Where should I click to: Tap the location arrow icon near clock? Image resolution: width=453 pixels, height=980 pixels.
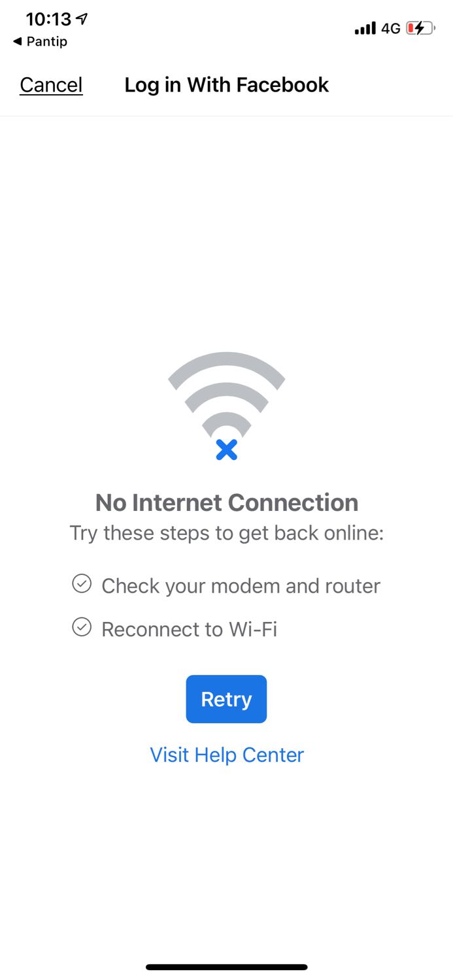pos(82,20)
